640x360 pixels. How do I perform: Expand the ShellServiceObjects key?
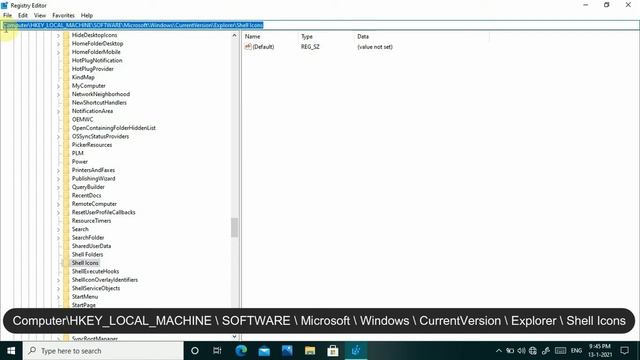(58, 289)
